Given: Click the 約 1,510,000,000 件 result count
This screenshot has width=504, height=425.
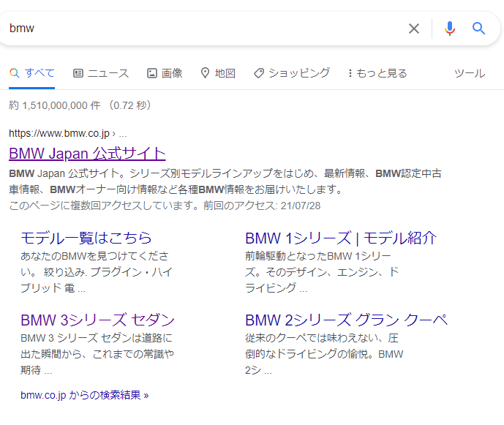Looking at the screenshot, I should (55, 105).
